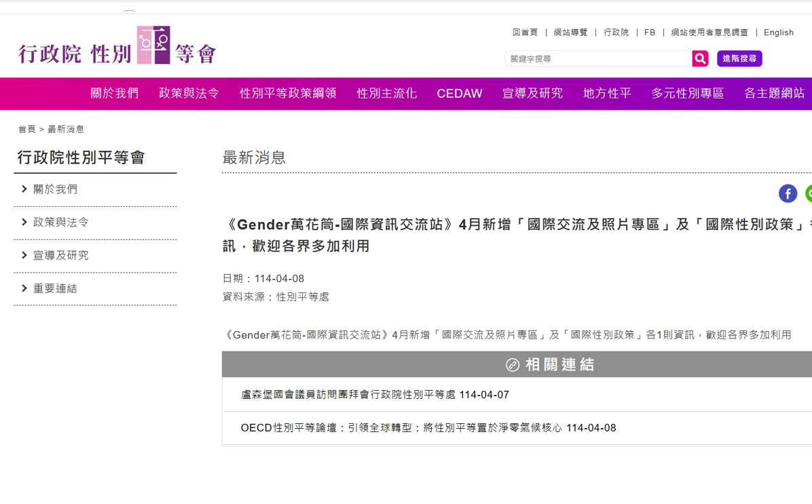Open the 網站導覽 sitemap link

(x=570, y=33)
